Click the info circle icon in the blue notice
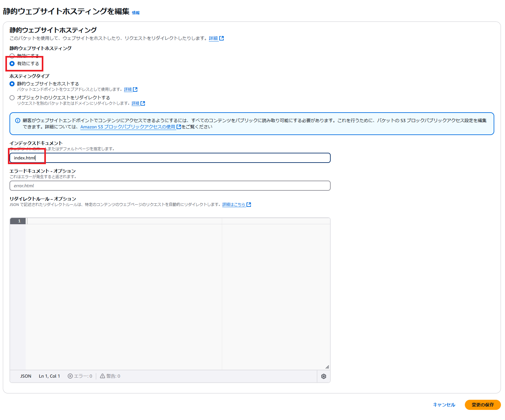This screenshot has width=505, height=420. pos(18,120)
